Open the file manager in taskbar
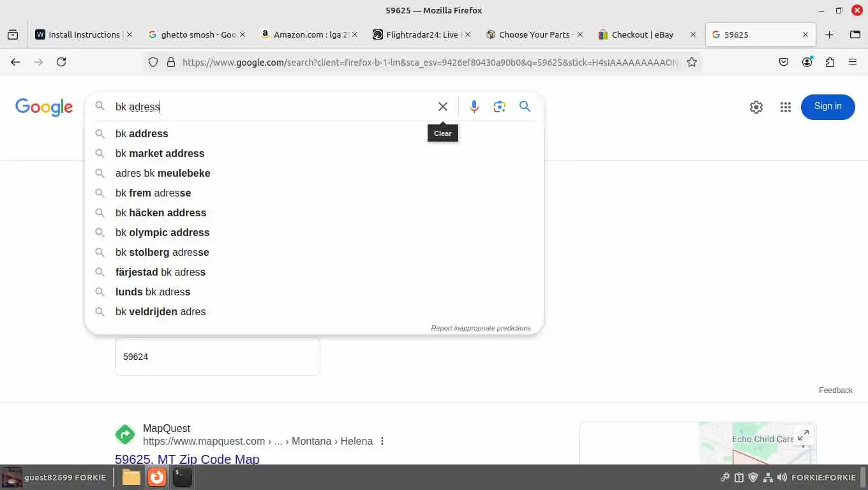 point(131,477)
